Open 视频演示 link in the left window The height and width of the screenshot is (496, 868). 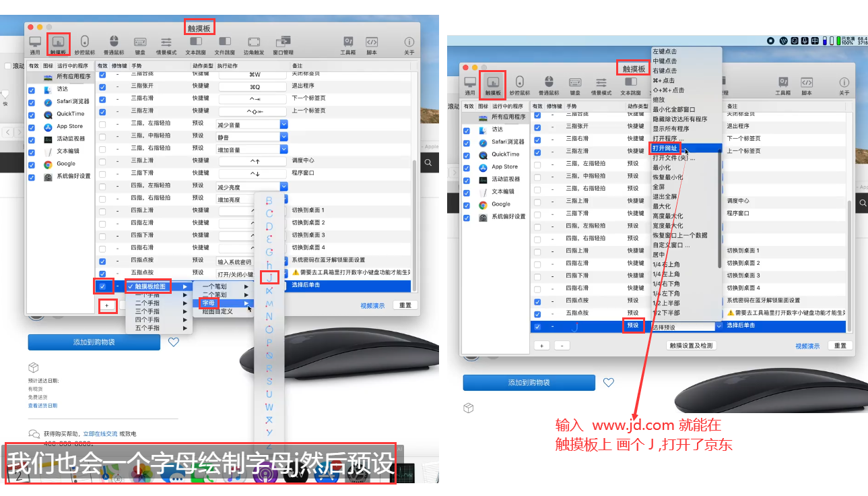[x=372, y=305]
